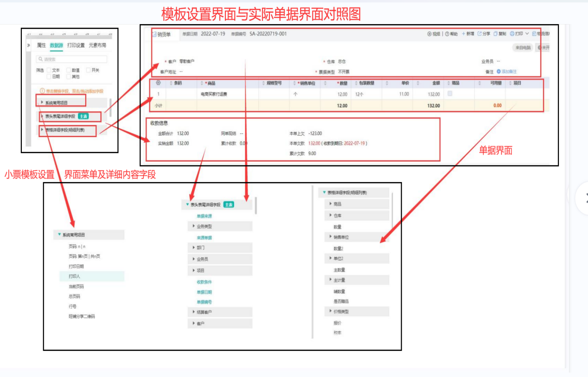Screen dimensions: 588x377
Task: Click the bill date 2022-07-19 value
Action: point(213,34)
